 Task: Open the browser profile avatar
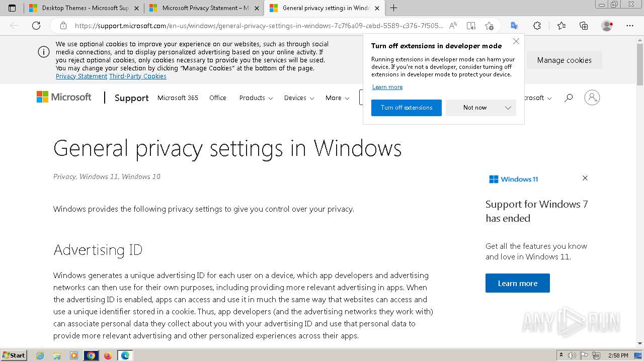(x=607, y=26)
